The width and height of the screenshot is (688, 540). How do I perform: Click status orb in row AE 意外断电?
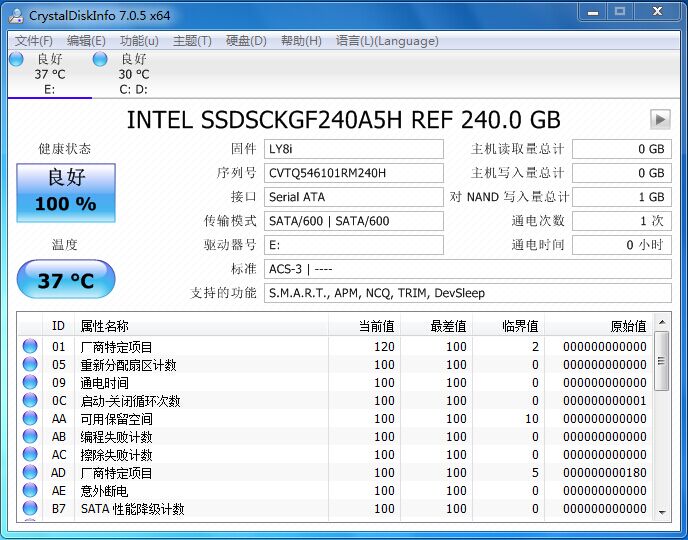tap(30, 490)
